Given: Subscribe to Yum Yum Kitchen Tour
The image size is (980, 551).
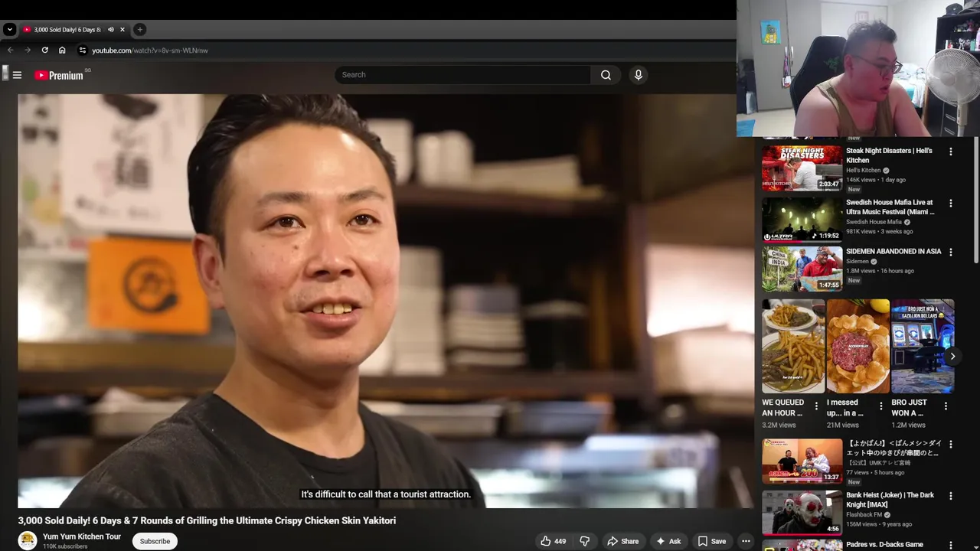Looking at the screenshot, I should [x=155, y=541].
